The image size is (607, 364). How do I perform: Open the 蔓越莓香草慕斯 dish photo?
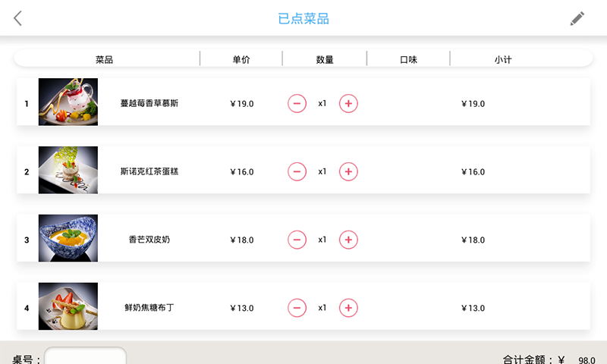pyautogui.click(x=68, y=102)
